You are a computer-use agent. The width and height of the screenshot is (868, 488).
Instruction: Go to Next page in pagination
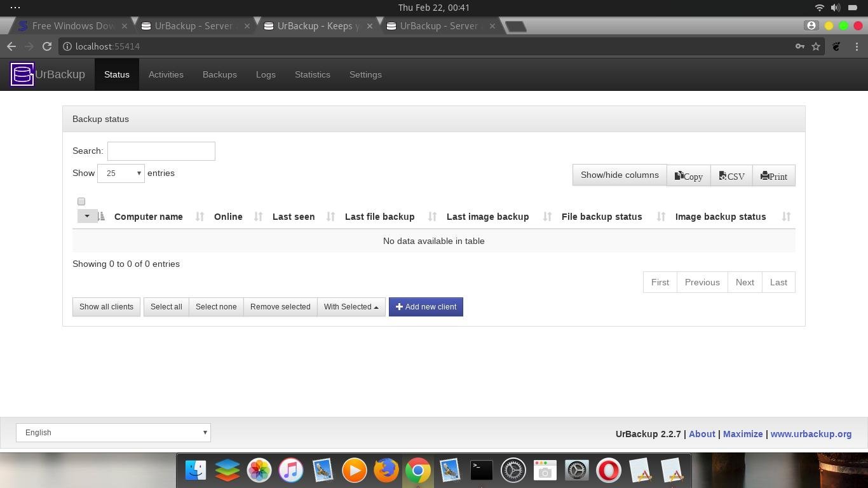[745, 282]
